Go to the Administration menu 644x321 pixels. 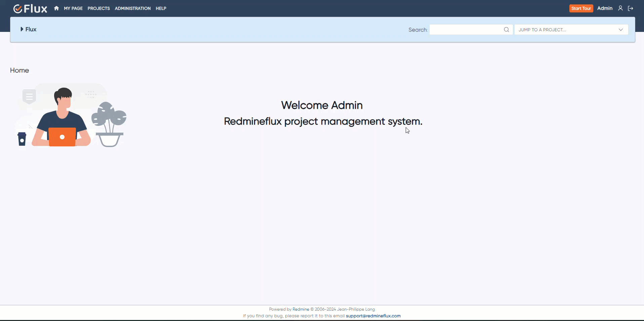132,8
